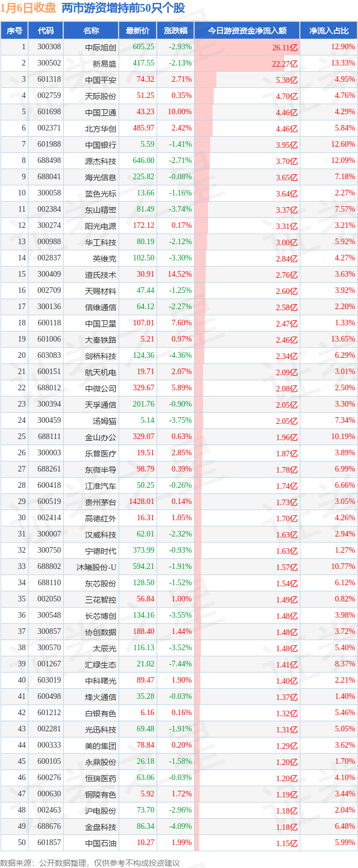Select stock name 中科曙光
The width and height of the screenshot is (358, 868).
point(101,680)
